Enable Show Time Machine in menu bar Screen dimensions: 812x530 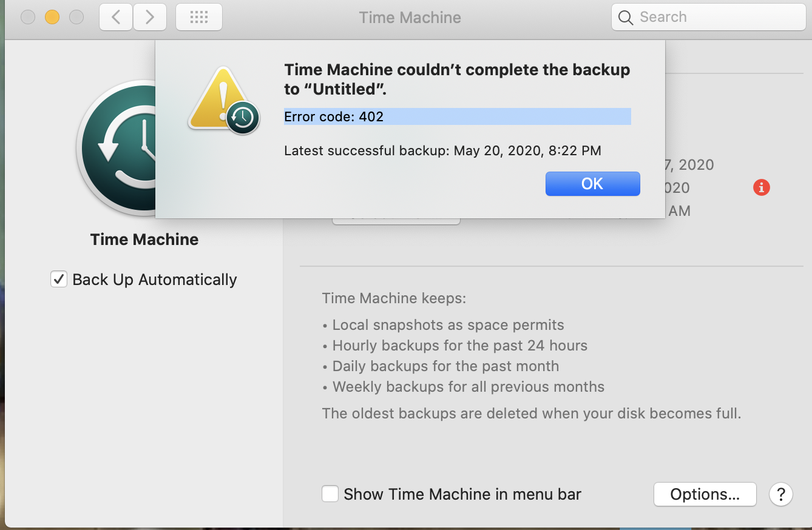[x=330, y=494]
